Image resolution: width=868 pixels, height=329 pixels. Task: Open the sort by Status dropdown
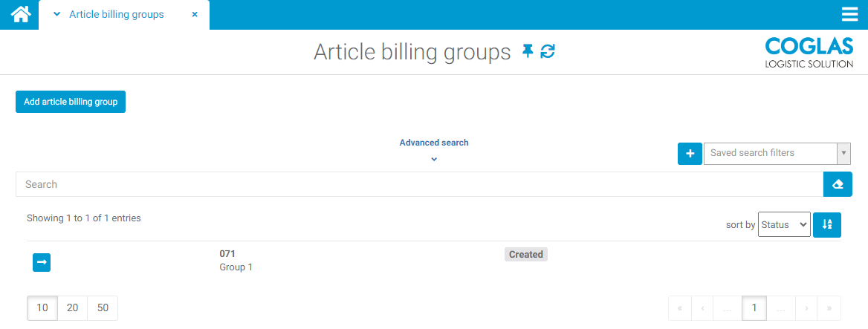tap(784, 224)
